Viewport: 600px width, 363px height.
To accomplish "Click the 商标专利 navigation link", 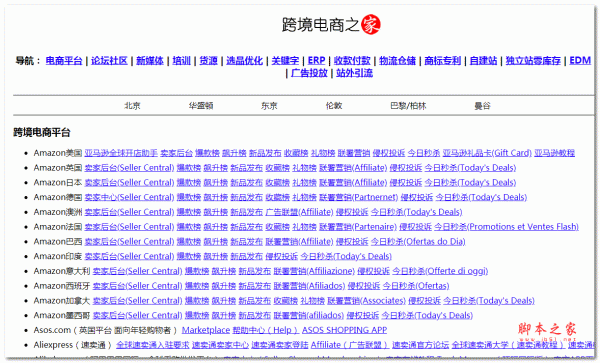I will (x=442, y=60).
